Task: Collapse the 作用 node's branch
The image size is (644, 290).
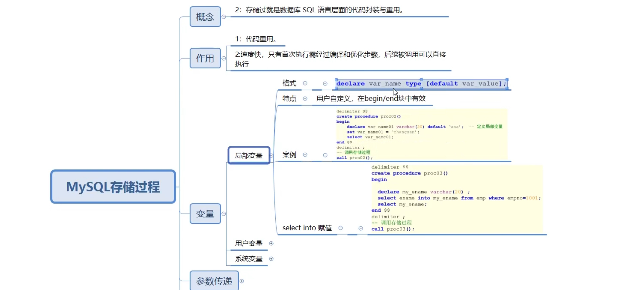Action: 224,58
